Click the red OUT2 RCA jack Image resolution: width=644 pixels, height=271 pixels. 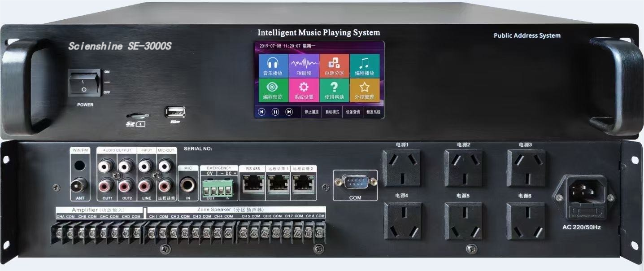[x=126, y=185]
